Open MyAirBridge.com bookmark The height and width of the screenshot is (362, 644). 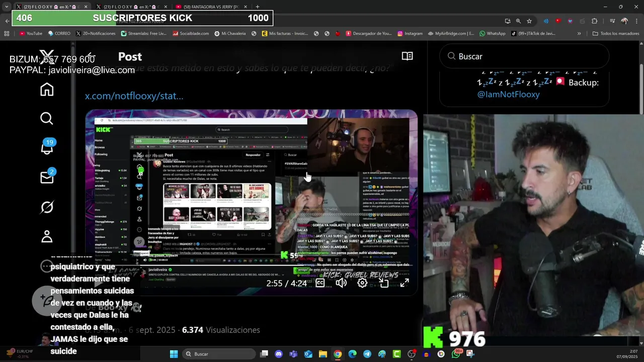[451, 34]
